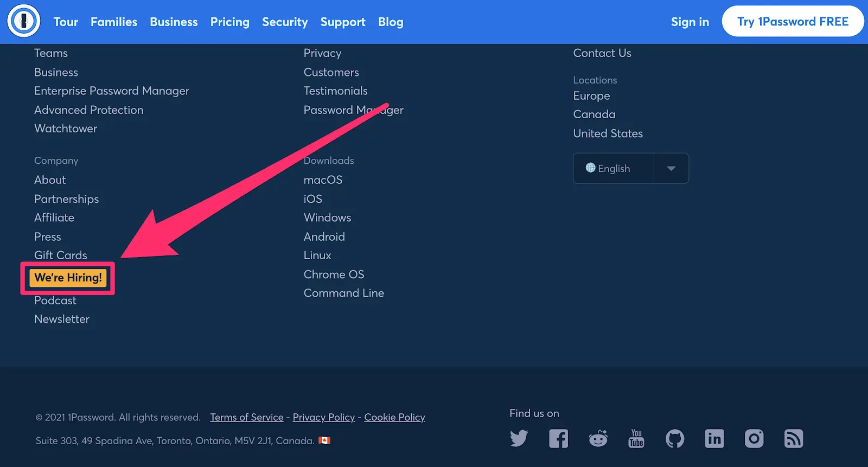The height and width of the screenshot is (467, 868).
Task: Open the Chrome OS download link
Action: tap(334, 274)
